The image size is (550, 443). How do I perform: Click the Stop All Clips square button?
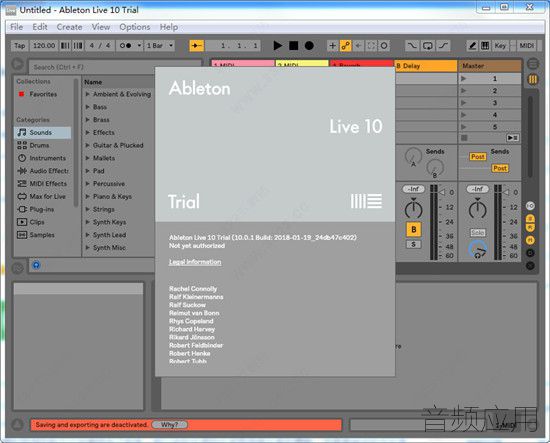click(464, 138)
